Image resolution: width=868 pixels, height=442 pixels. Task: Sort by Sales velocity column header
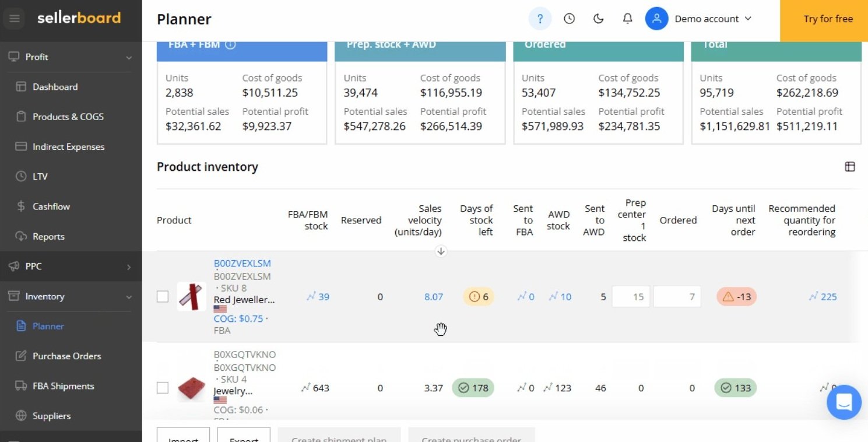(418, 220)
